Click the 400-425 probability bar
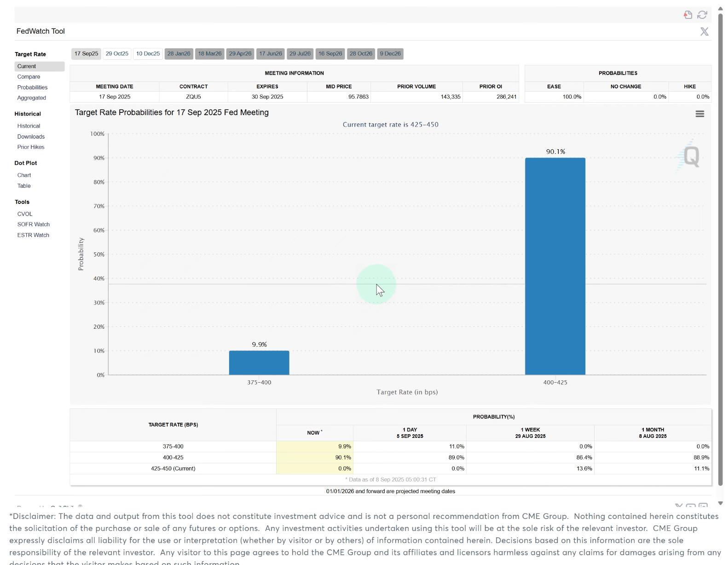 [555, 266]
